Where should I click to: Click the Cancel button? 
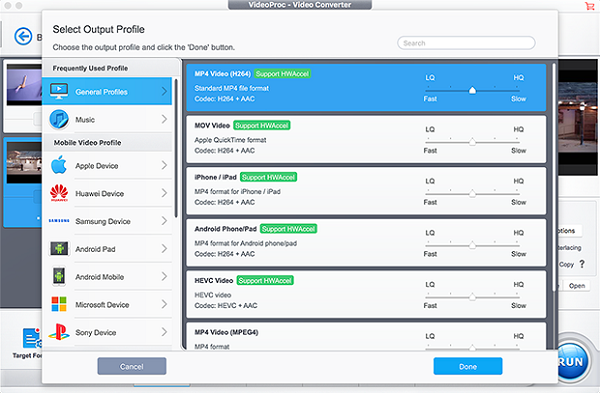coord(132,366)
